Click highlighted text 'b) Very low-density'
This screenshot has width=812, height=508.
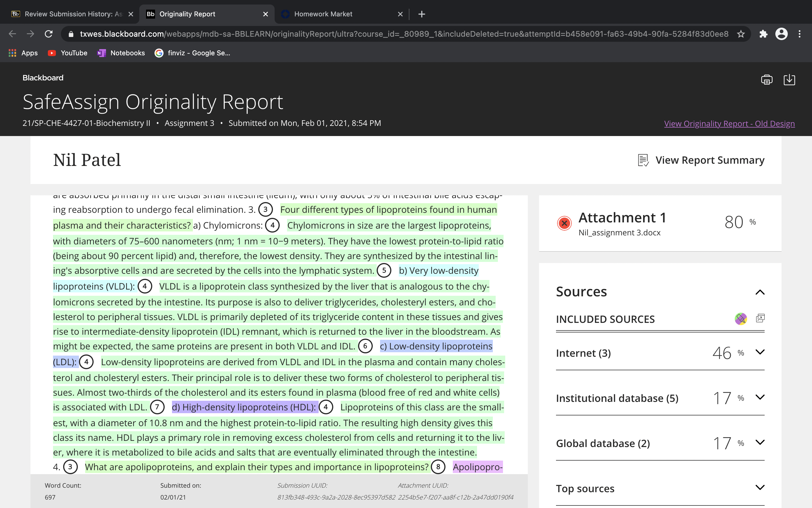pos(438,270)
